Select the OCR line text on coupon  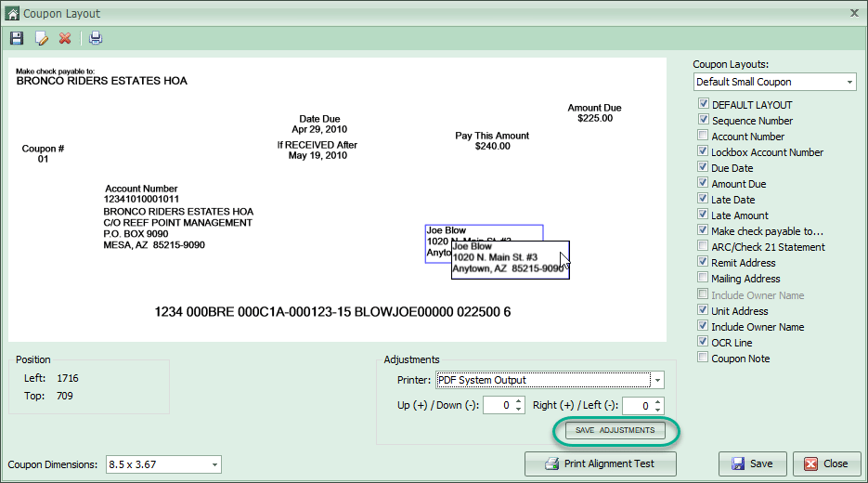click(332, 312)
